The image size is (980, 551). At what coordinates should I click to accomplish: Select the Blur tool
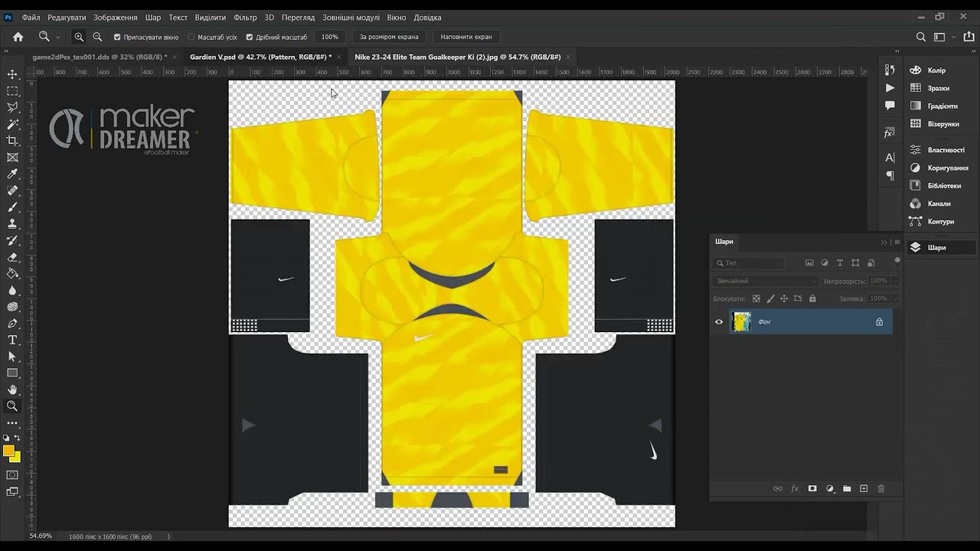pos(12,290)
